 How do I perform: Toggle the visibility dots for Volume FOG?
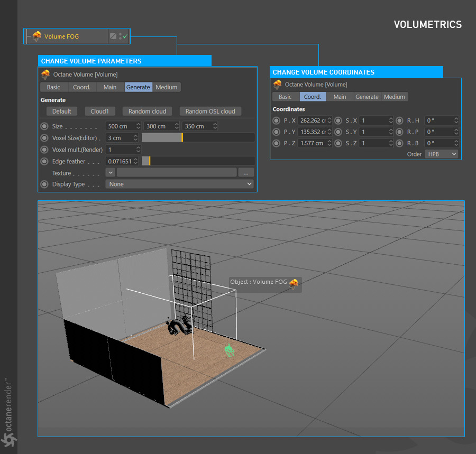[x=120, y=36]
